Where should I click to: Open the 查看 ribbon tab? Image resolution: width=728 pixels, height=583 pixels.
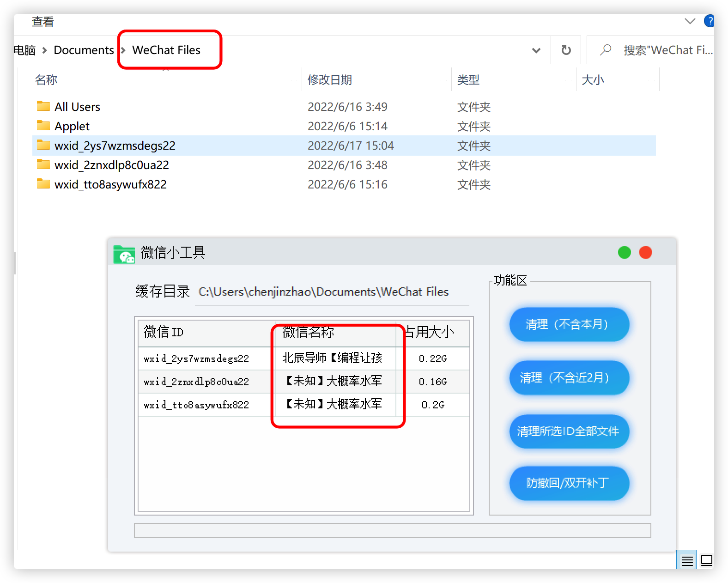tap(43, 21)
